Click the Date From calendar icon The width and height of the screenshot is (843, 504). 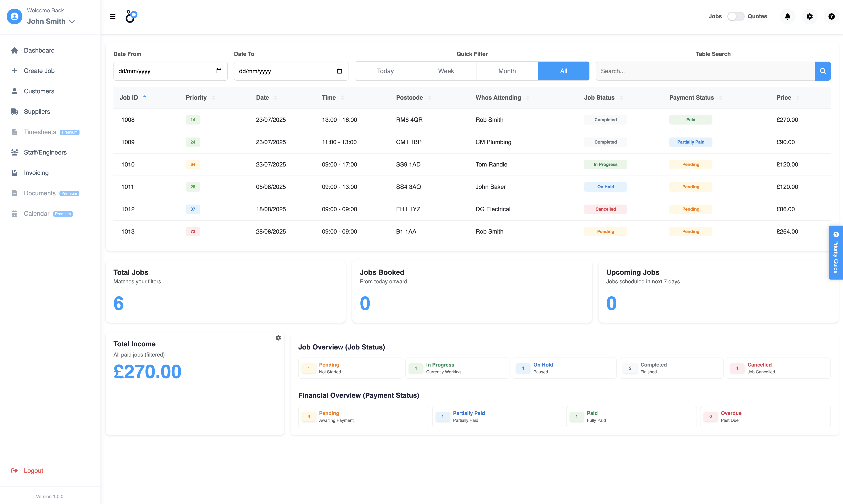click(219, 71)
